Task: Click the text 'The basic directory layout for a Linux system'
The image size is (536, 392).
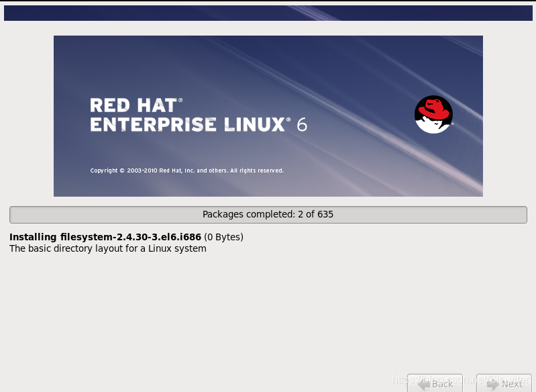Action: pyautogui.click(x=108, y=248)
